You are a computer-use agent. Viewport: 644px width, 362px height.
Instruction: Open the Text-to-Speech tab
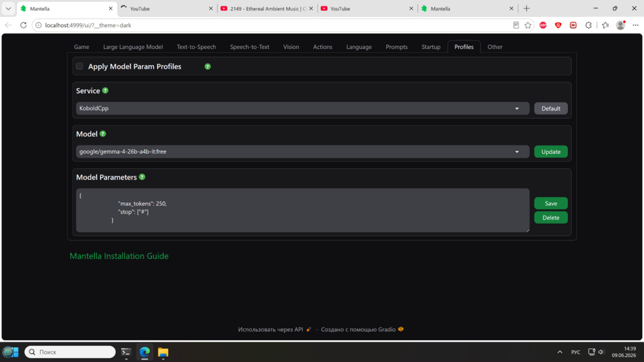196,47
